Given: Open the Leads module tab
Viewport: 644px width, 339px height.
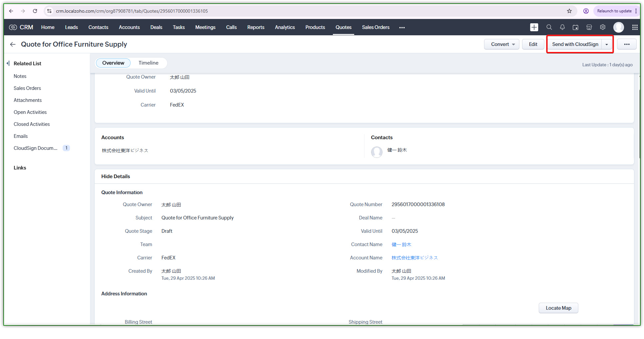Looking at the screenshot, I should [72, 27].
